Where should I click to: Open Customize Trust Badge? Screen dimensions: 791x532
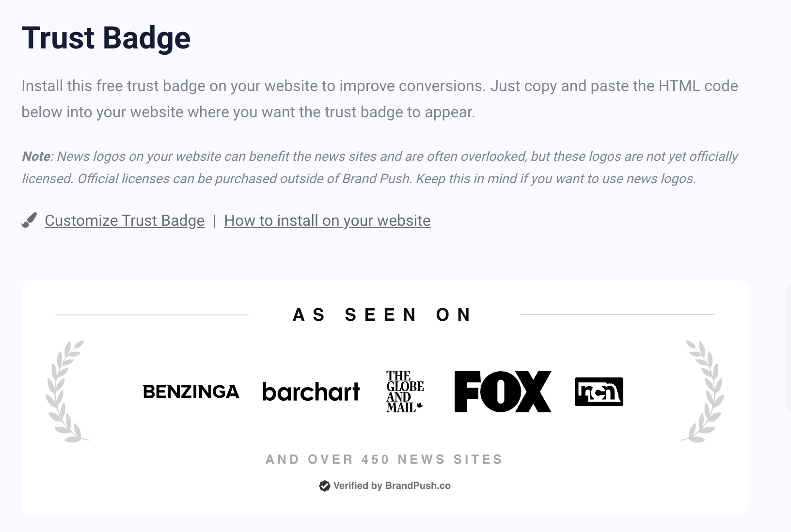point(124,220)
